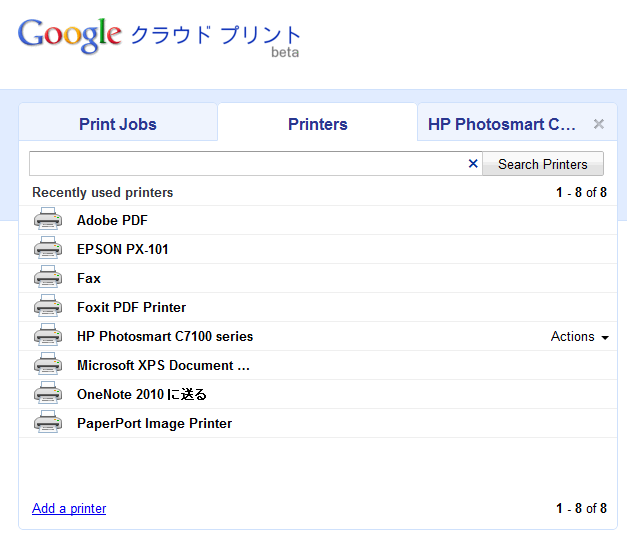This screenshot has width=627, height=537.
Task: Click the EPSON PX-101 printer icon
Action: point(47,249)
